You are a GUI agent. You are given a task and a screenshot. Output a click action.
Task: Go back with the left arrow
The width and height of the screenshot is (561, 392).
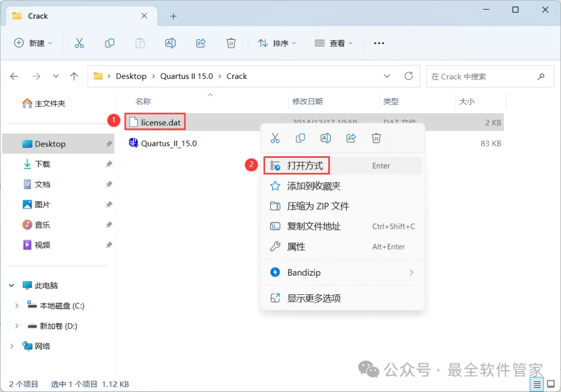coord(15,76)
